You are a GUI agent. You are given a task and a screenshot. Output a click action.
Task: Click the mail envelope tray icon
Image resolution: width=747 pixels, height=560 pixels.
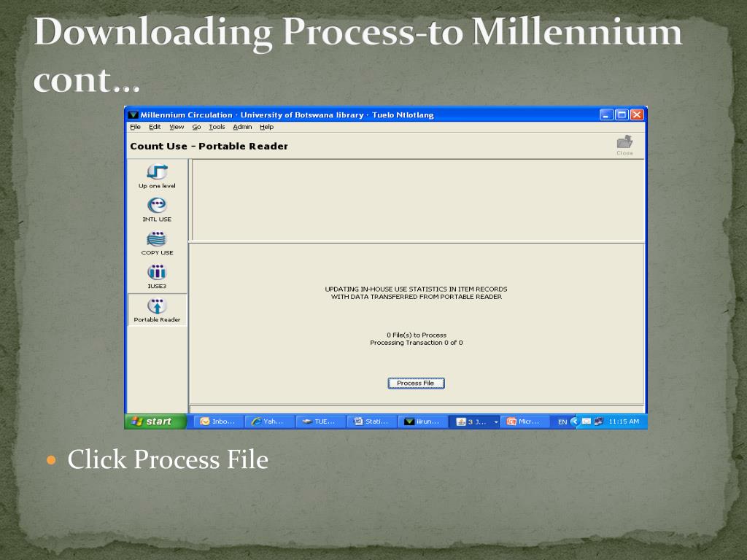(587, 421)
